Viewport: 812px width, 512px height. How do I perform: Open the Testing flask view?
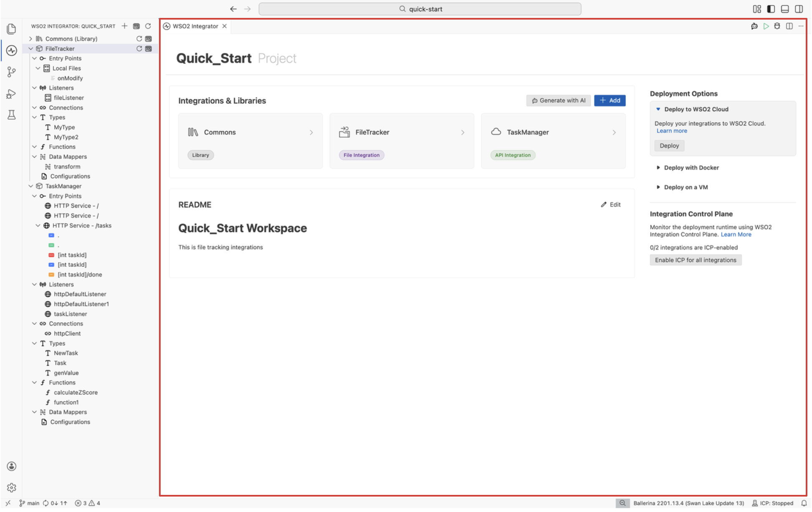(x=12, y=115)
